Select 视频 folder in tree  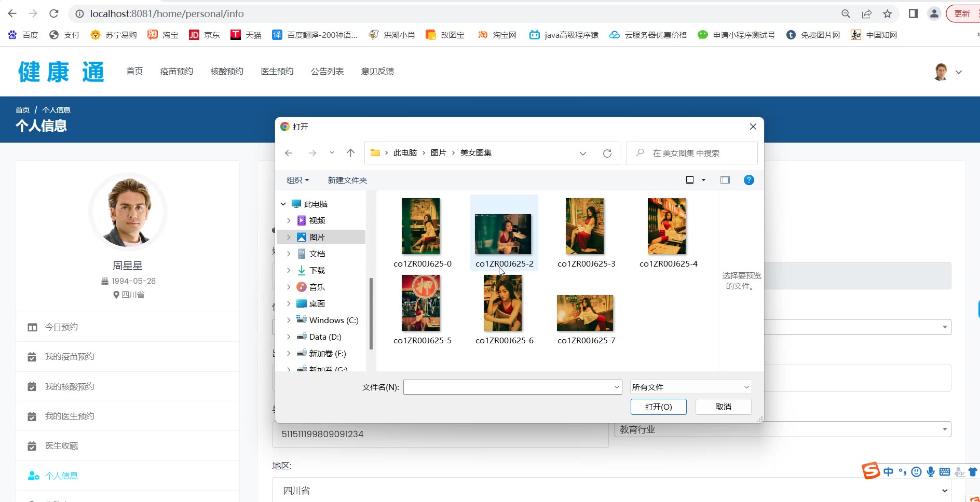(x=317, y=220)
